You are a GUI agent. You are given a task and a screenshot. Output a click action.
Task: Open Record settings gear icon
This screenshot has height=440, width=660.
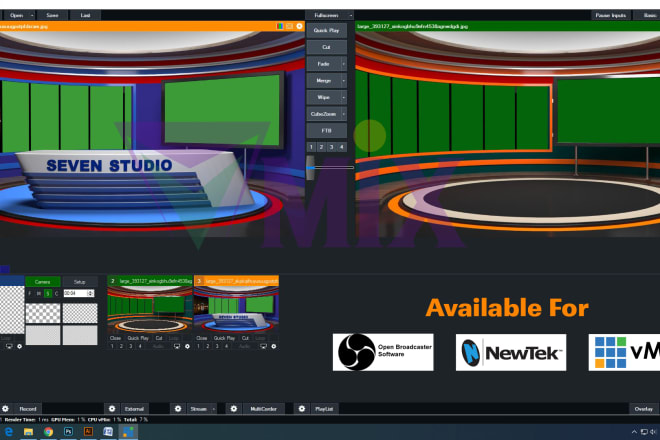[5, 408]
